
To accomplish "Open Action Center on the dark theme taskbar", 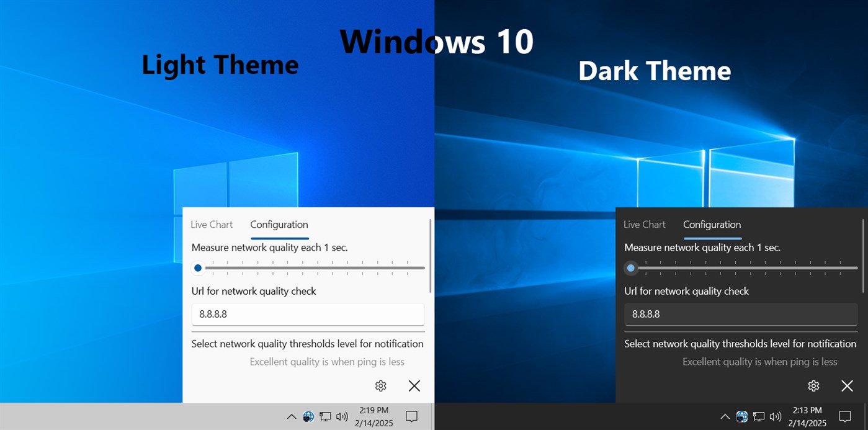I will [845, 416].
